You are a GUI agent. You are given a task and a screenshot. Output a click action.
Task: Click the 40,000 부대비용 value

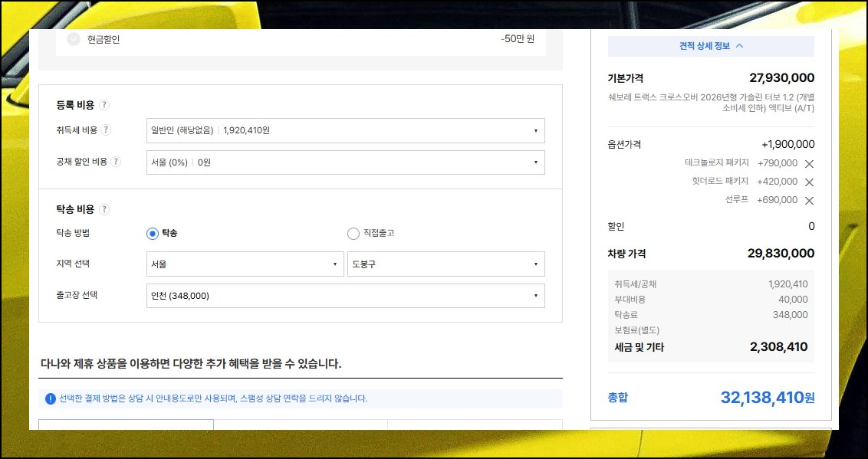(x=793, y=299)
